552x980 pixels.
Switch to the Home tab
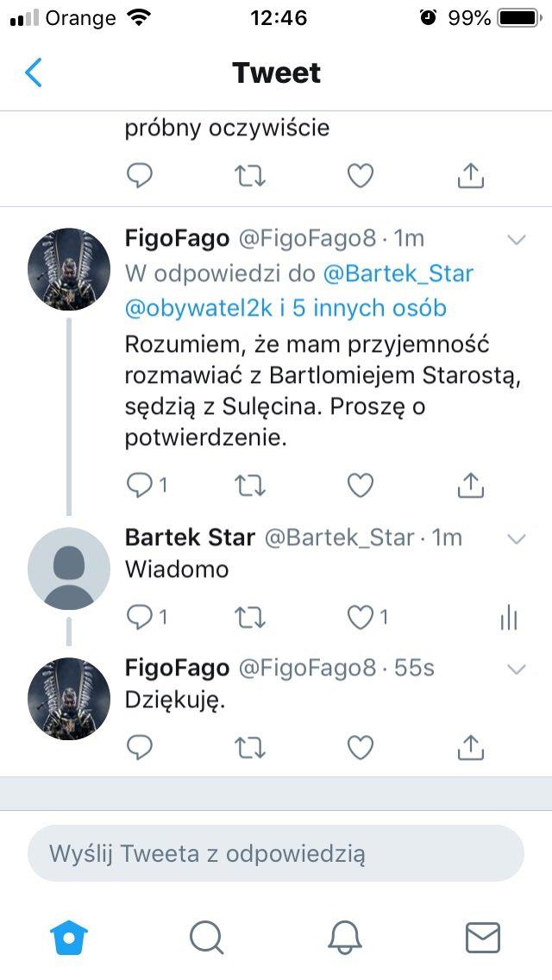pos(69,939)
